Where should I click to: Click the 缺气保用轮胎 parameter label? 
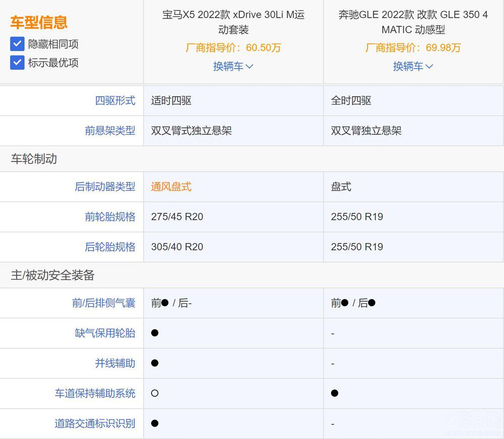pos(105,333)
